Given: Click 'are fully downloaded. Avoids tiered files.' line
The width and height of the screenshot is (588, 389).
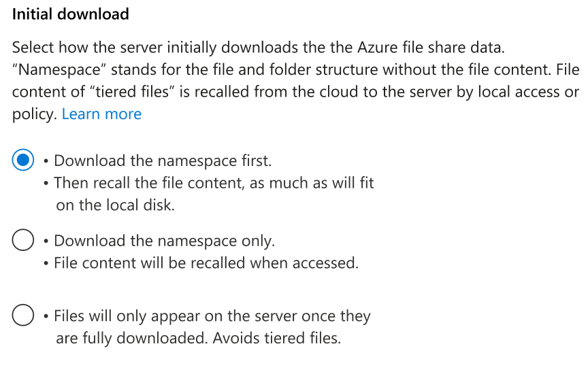Looking at the screenshot, I should pos(198,338).
